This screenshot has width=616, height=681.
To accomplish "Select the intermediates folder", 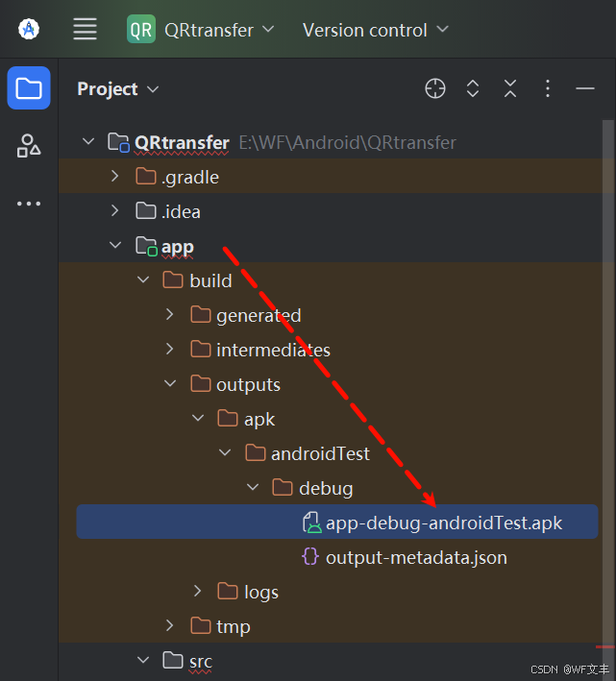I will (x=273, y=350).
